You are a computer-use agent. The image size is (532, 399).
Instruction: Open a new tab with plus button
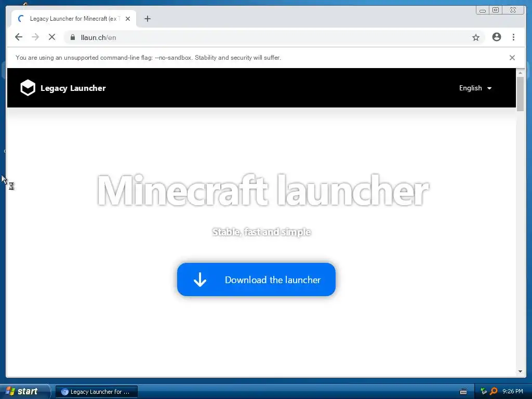tap(147, 19)
